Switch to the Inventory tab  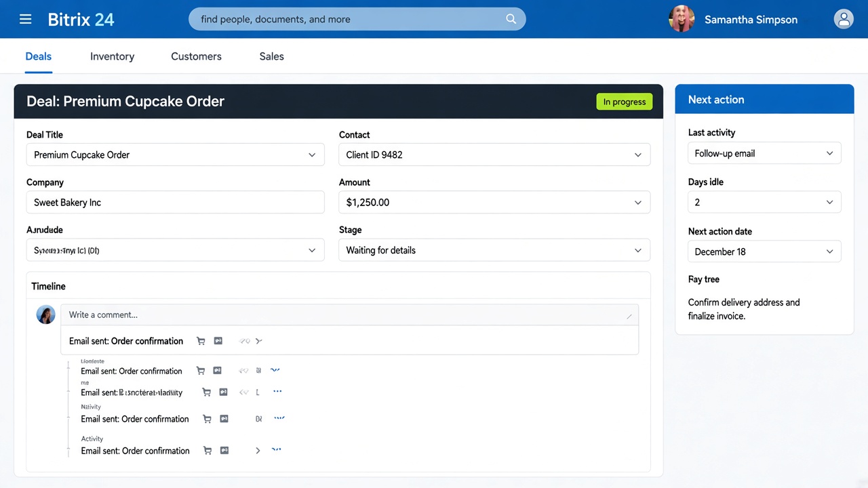click(112, 56)
